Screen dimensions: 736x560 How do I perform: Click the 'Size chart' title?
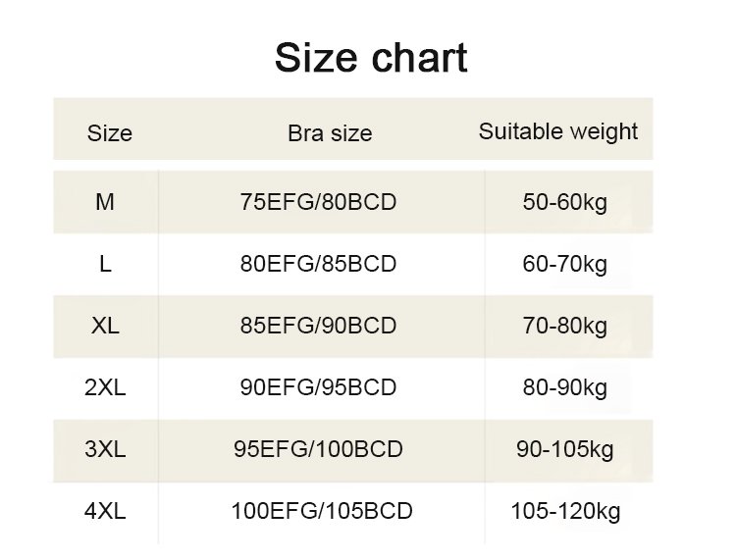point(370,58)
